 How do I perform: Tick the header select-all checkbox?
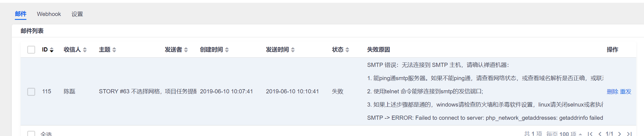click(x=31, y=50)
